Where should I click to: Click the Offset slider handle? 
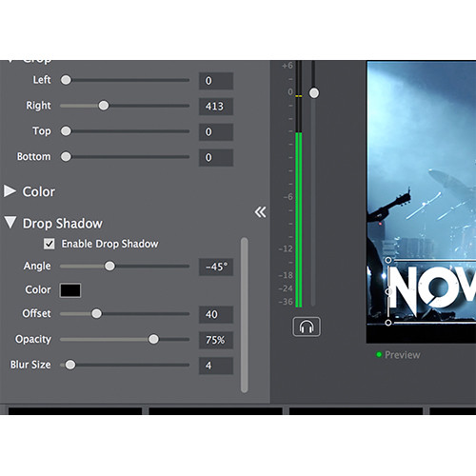pyautogui.click(x=97, y=314)
